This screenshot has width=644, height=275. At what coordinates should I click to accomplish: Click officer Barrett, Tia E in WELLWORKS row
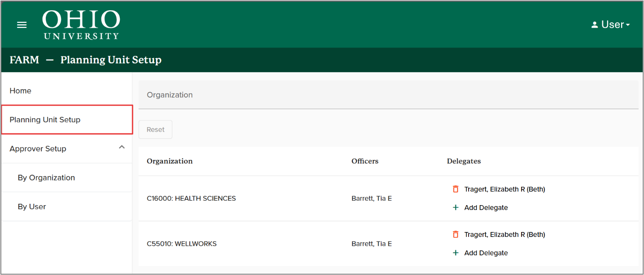(371, 244)
